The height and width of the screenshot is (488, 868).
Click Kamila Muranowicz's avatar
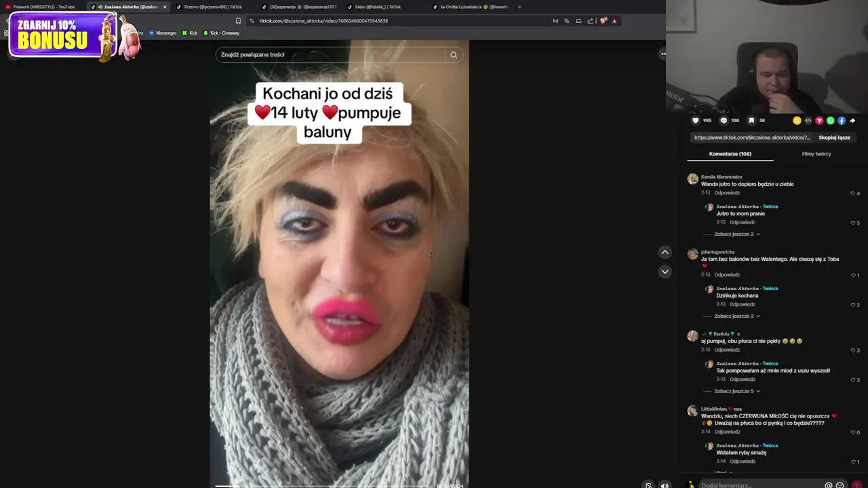692,179
